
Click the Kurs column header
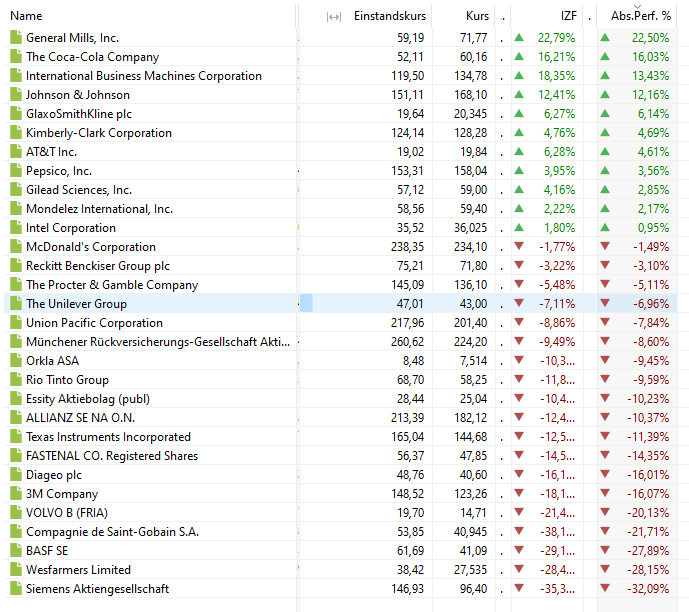pyautogui.click(x=477, y=16)
